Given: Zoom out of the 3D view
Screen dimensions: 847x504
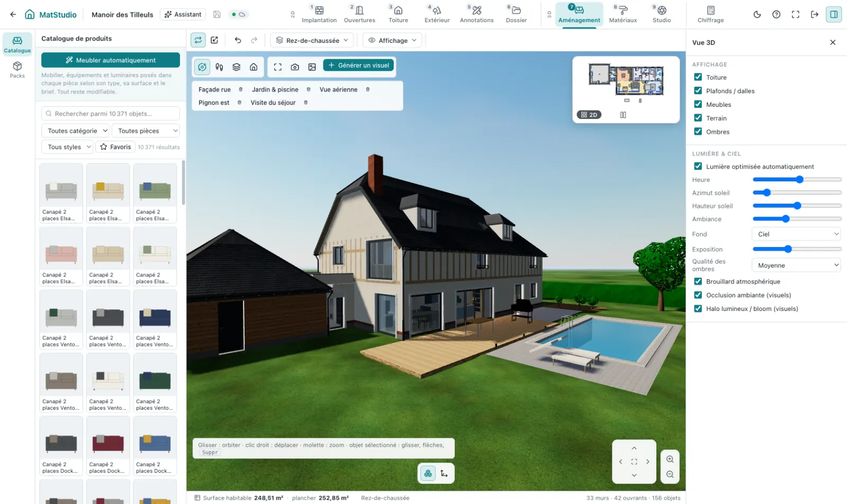Looking at the screenshot, I should click(x=670, y=474).
